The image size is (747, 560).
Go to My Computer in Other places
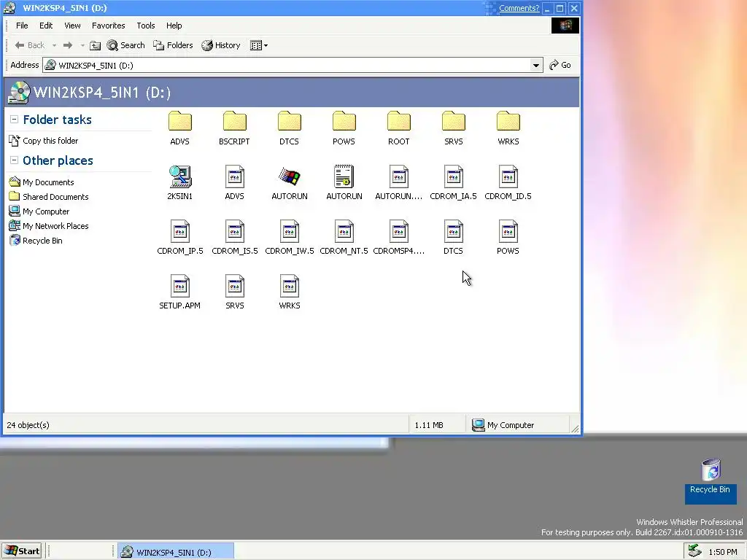(x=39, y=211)
